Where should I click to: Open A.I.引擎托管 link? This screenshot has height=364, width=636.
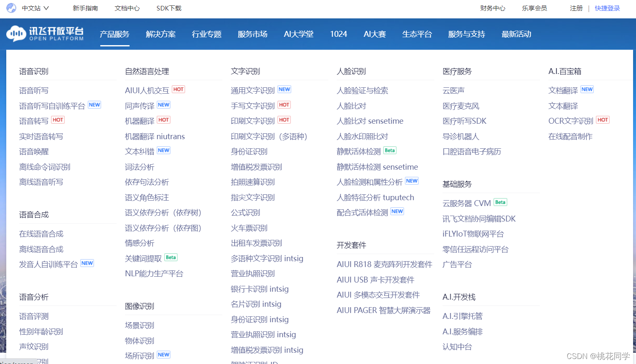463,316
